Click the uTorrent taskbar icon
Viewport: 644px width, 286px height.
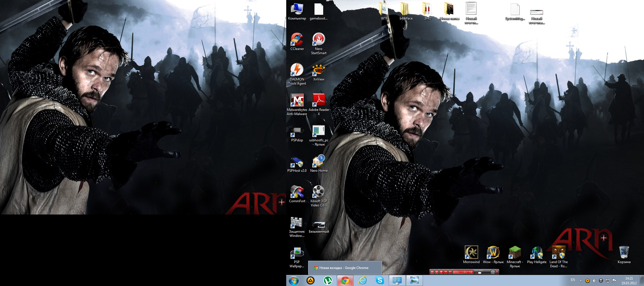click(x=328, y=280)
